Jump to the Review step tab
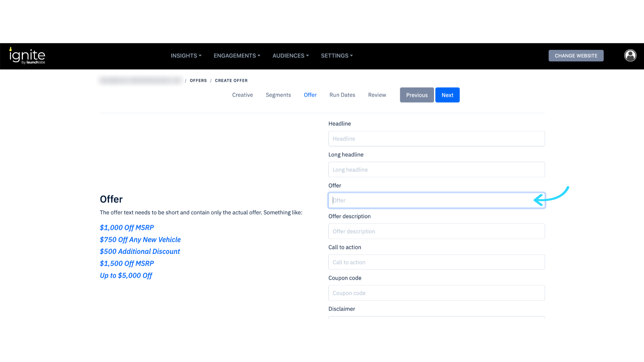This screenshot has width=644, height=362. (377, 95)
